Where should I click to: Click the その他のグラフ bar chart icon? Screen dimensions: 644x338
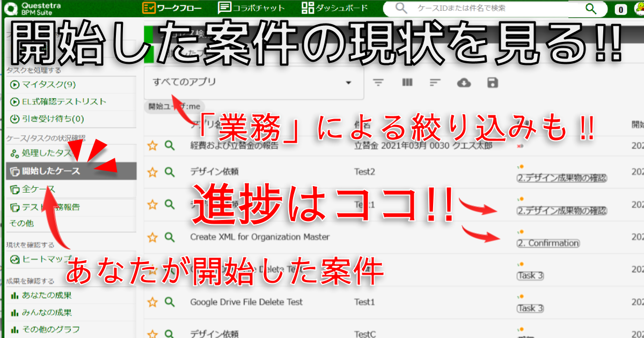point(14,329)
